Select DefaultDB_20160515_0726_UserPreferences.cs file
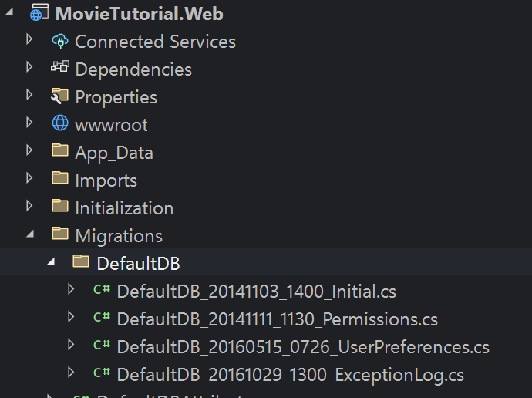This screenshot has height=398, width=532. (x=303, y=347)
